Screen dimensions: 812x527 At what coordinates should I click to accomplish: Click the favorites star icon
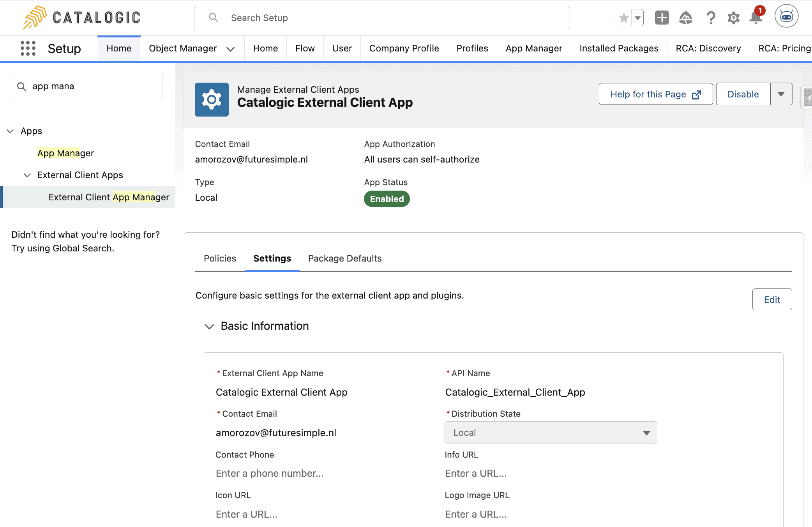(x=623, y=18)
